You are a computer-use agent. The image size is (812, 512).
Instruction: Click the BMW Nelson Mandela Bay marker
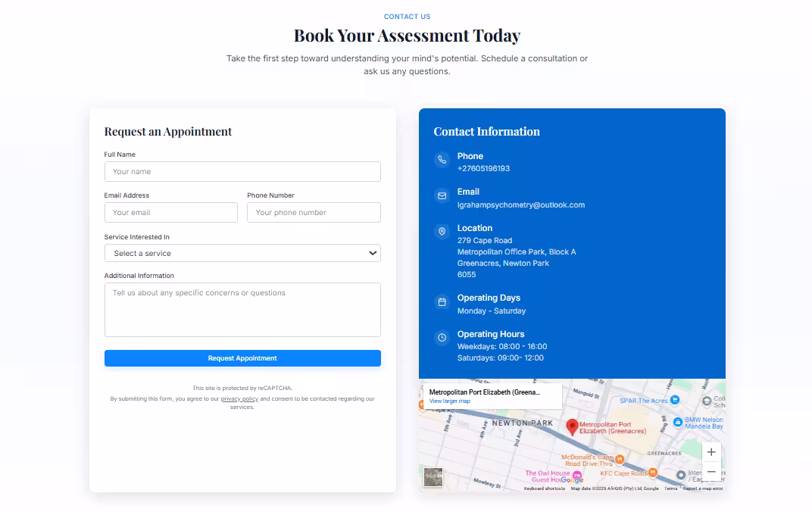tap(678, 423)
